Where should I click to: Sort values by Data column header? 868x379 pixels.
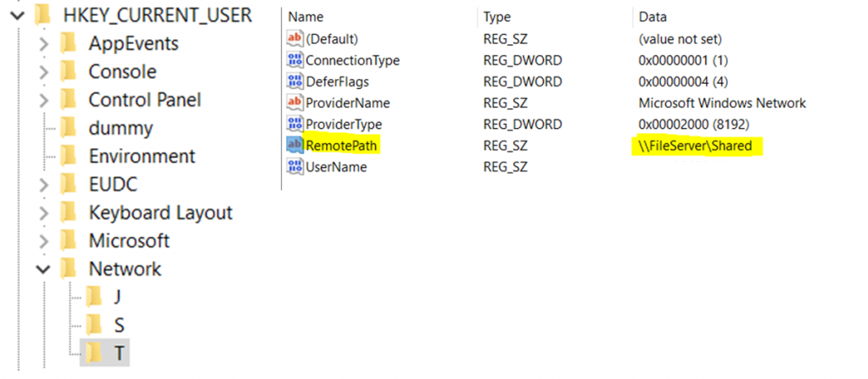[652, 17]
